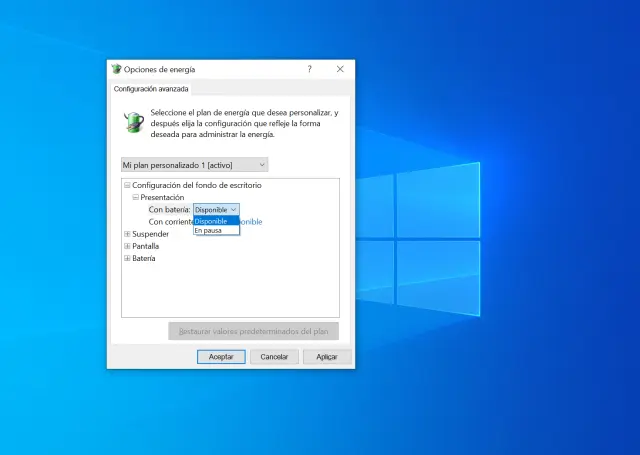Click the Aplicar button

327,356
